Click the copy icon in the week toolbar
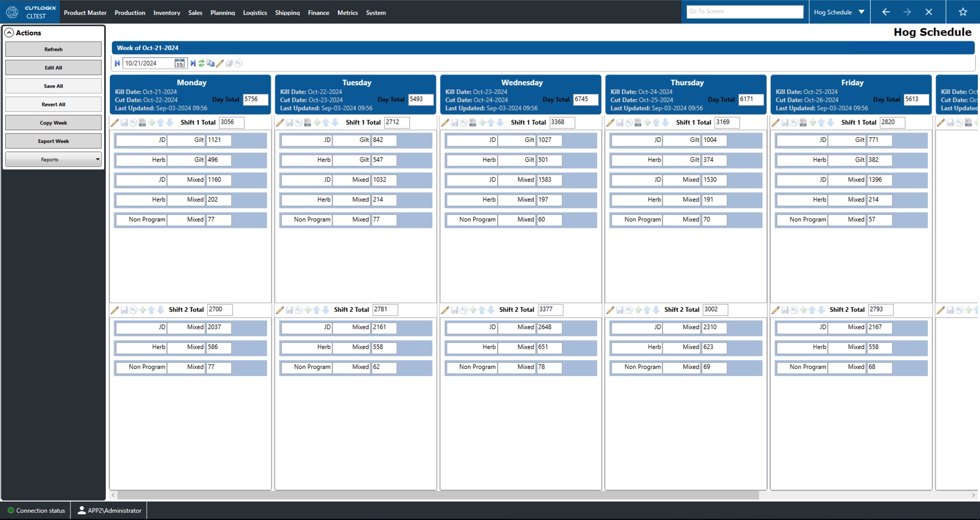The width and height of the screenshot is (980, 520). tap(210, 63)
